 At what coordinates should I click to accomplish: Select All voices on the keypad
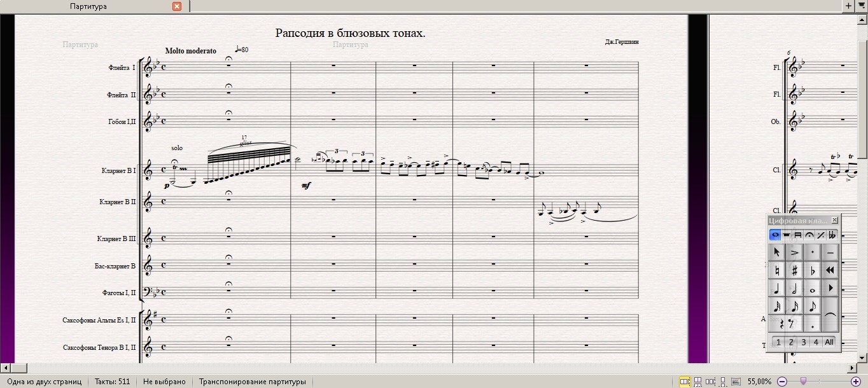click(x=829, y=342)
